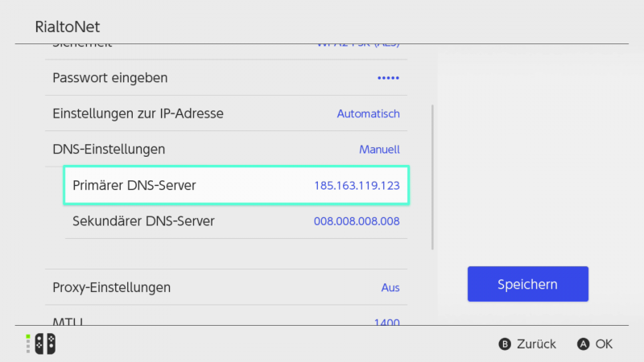Open the Proxy-Einstellungen row
This screenshot has width=644, height=362.
[x=111, y=287]
